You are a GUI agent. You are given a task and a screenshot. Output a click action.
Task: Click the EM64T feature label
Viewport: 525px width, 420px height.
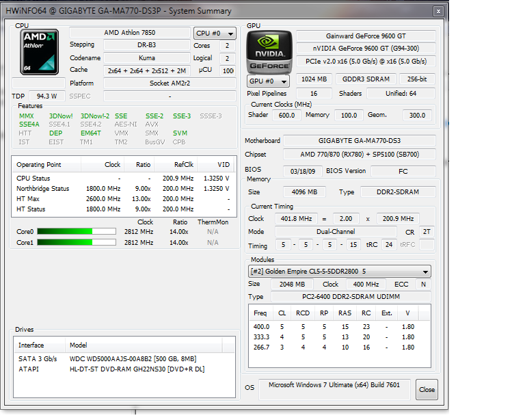91,133
